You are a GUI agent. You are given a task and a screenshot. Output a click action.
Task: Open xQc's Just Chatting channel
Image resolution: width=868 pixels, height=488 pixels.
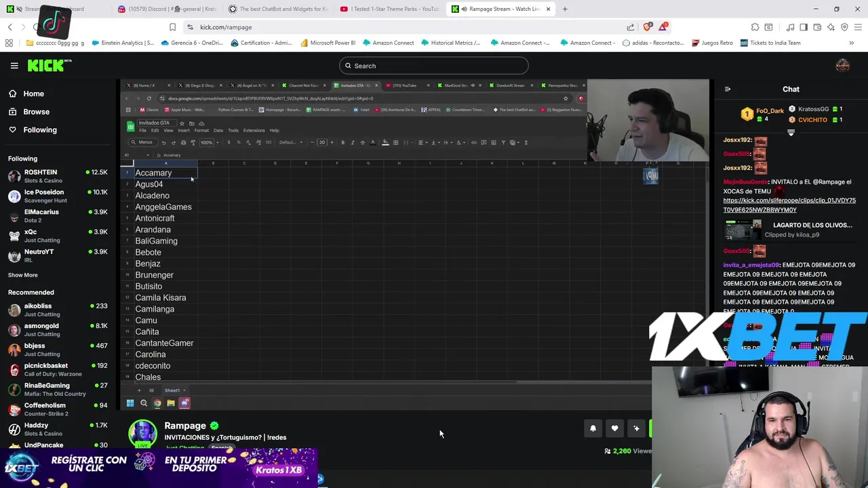tap(58, 235)
